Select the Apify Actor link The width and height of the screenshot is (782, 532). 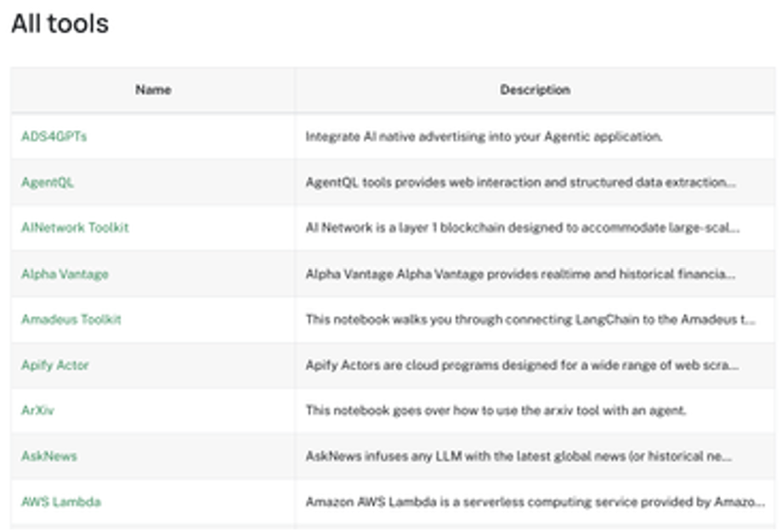tap(55, 365)
